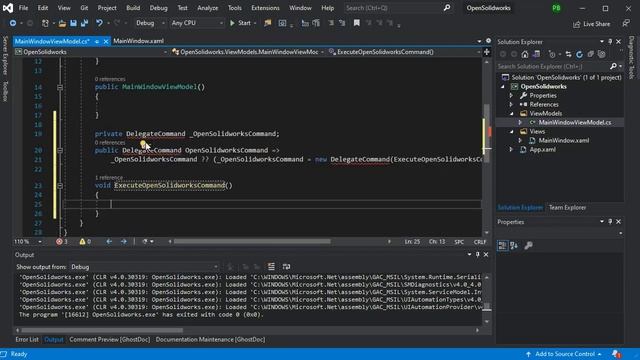The height and width of the screenshot is (360, 640).
Task: Click Clear All icon in Output panel
Action: pos(271,267)
